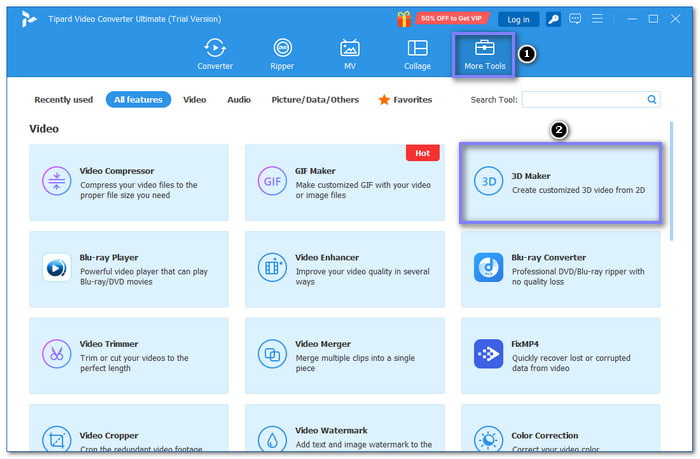Click the Video Merger icon
The width and height of the screenshot is (700, 459).
pos(272,354)
